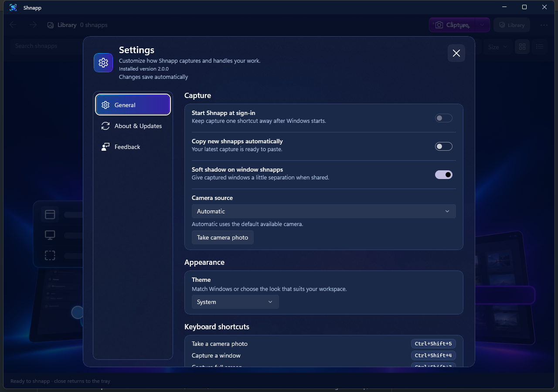Screen dimensions: 558x392
Task: Click the "Appearance" section heading
Action: point(204,262)
